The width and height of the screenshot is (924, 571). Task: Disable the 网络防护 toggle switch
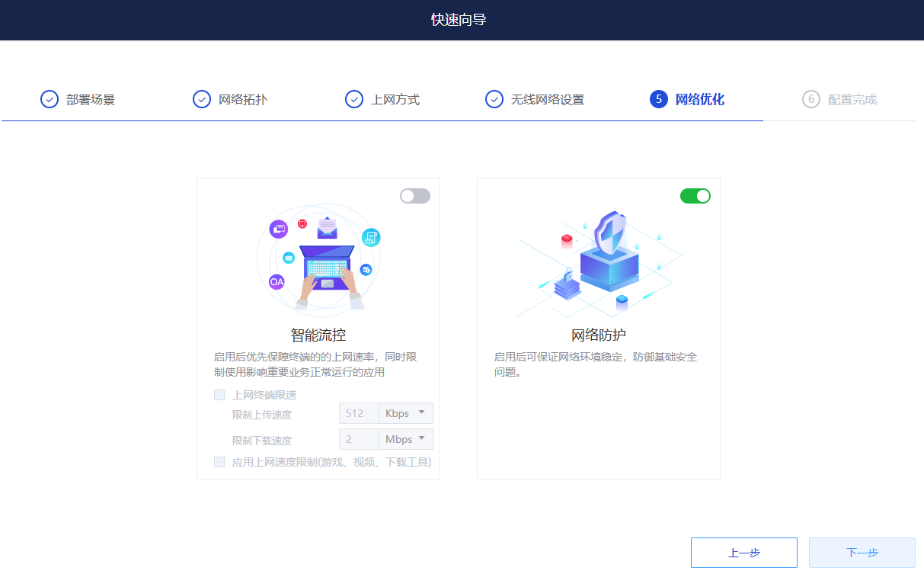click(695, 196)
